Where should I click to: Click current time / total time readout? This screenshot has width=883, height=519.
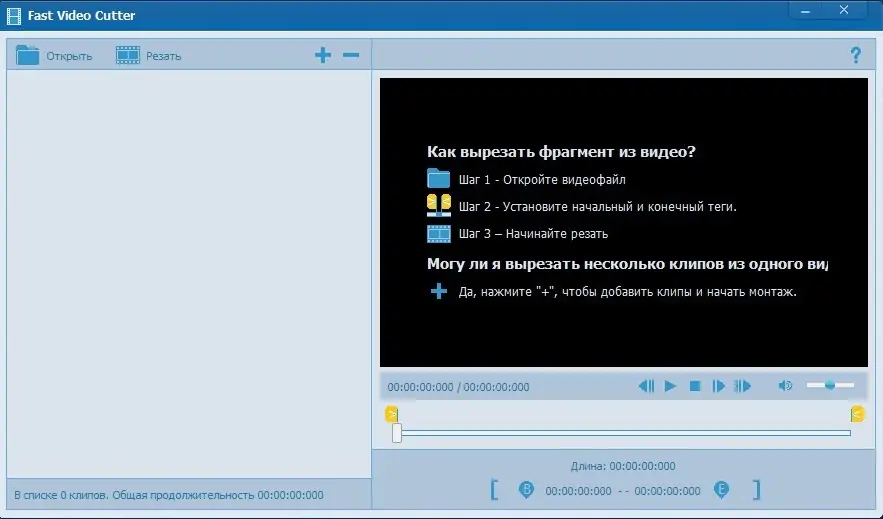point(458,387)
